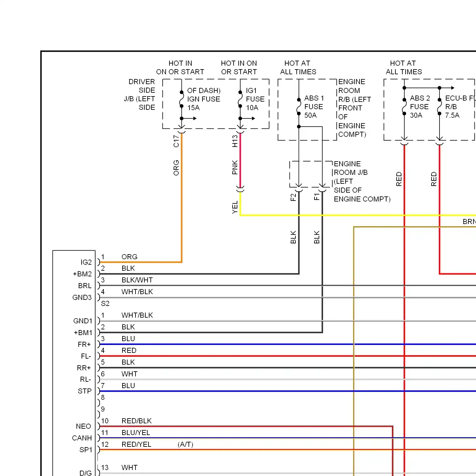The width and height of the screenshot is (476, 476).
Task: Select the RR+ terminal label
Action: coord(84,368)
